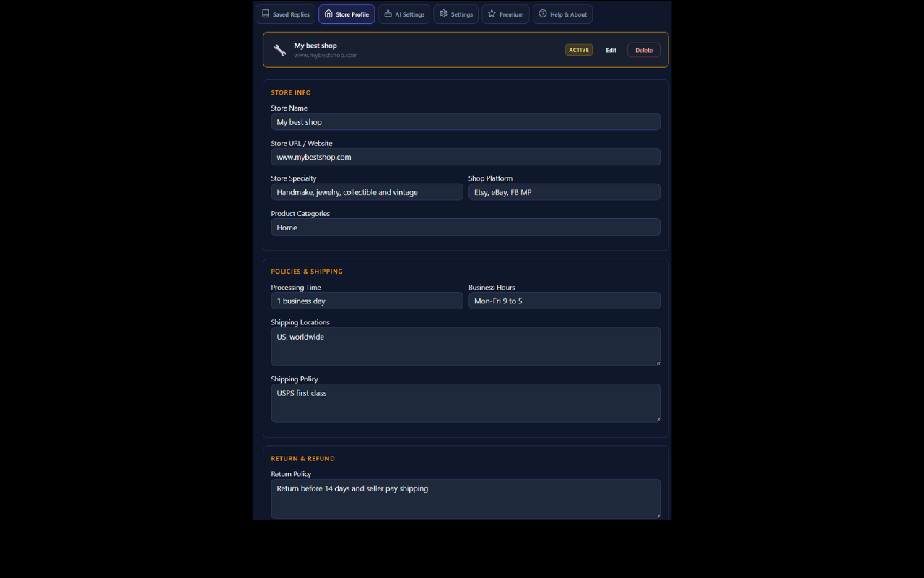The image size is (924, 578).
Task: Click the Store URL / Website field
Action: [466, 157]
